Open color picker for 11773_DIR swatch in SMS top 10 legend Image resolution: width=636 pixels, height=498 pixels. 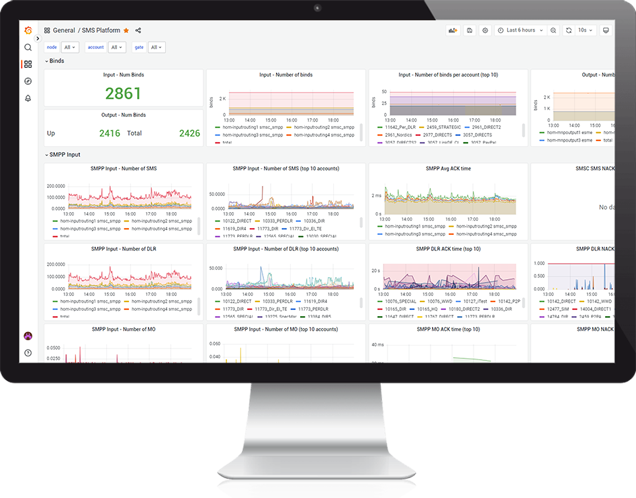(x=251, y=229)
